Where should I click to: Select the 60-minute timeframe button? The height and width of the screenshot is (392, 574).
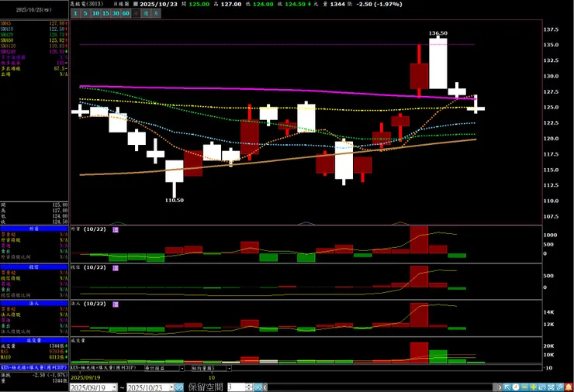click(126, 13)
